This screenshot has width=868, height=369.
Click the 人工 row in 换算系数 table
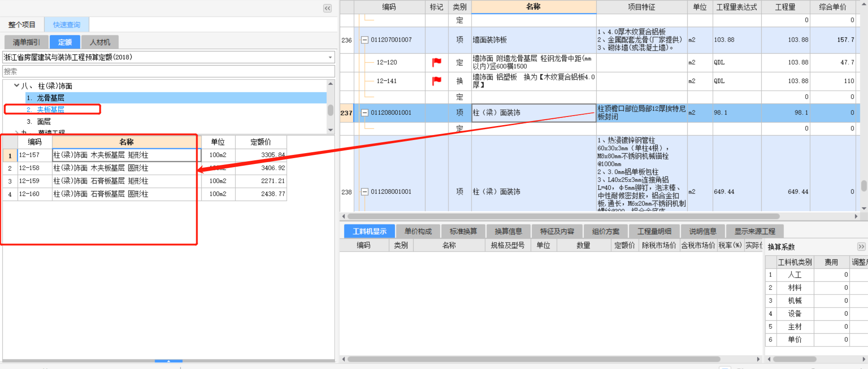pyautogui.click(x=794, y=275)
